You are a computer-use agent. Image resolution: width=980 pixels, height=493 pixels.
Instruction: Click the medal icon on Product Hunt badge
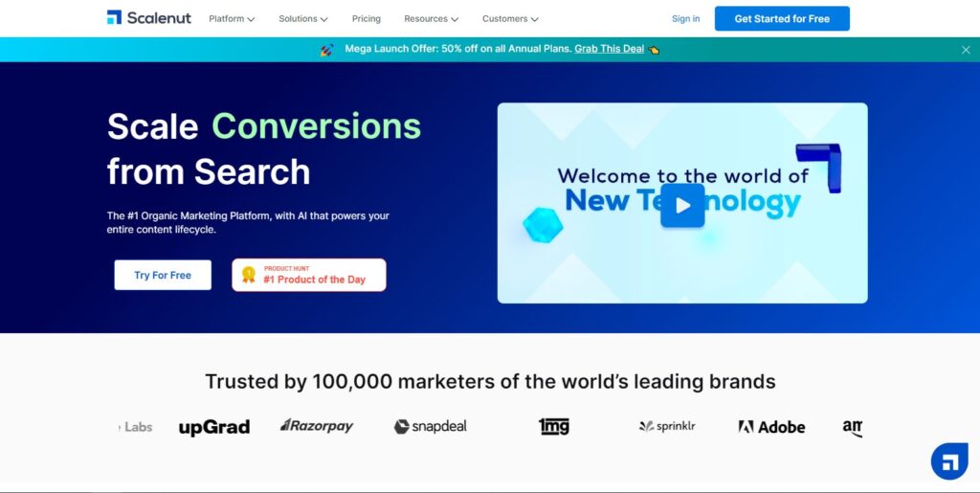pos(249,275)
